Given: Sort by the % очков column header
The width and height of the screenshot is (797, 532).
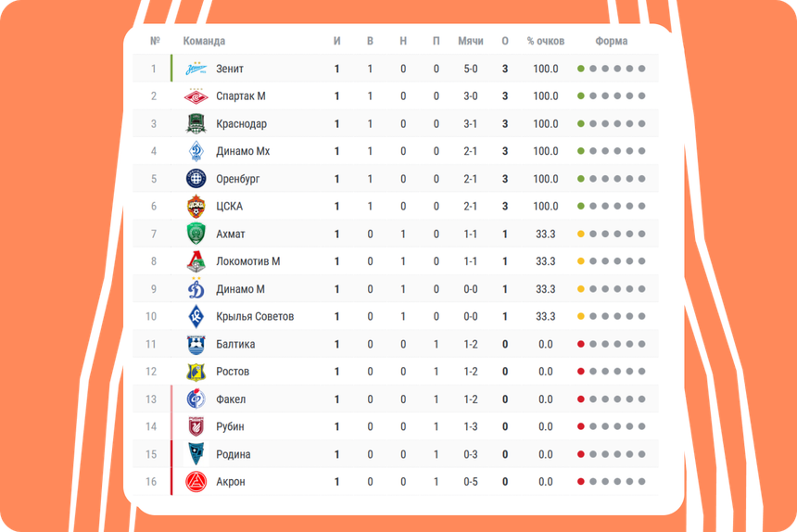Looking at the screenshot, I should [546, 41].
